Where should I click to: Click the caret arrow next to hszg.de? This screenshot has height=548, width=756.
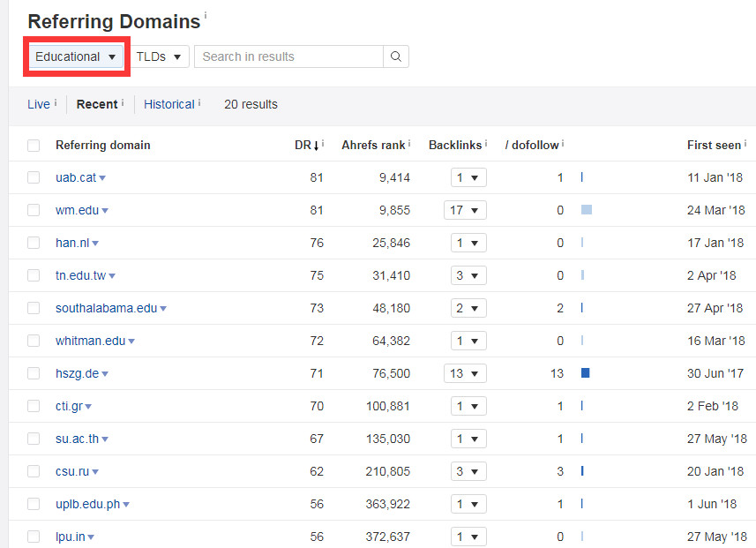[105, 374]
